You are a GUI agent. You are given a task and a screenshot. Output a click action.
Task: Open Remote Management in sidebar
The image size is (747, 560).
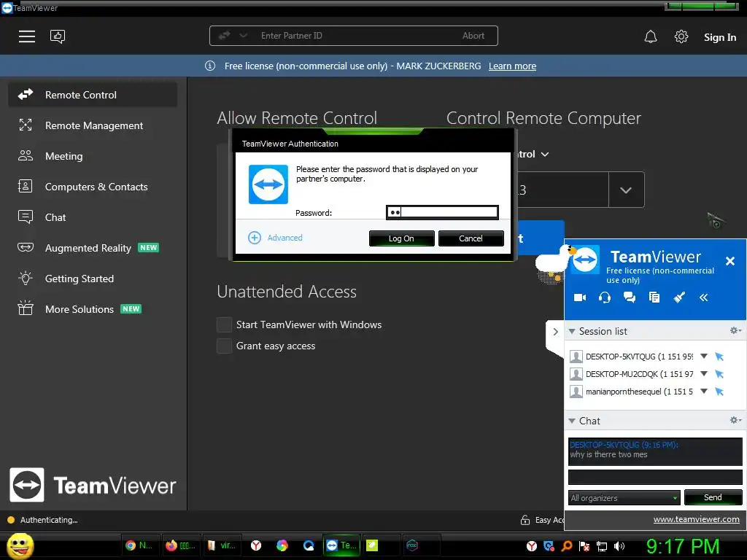tap(93, 125)
